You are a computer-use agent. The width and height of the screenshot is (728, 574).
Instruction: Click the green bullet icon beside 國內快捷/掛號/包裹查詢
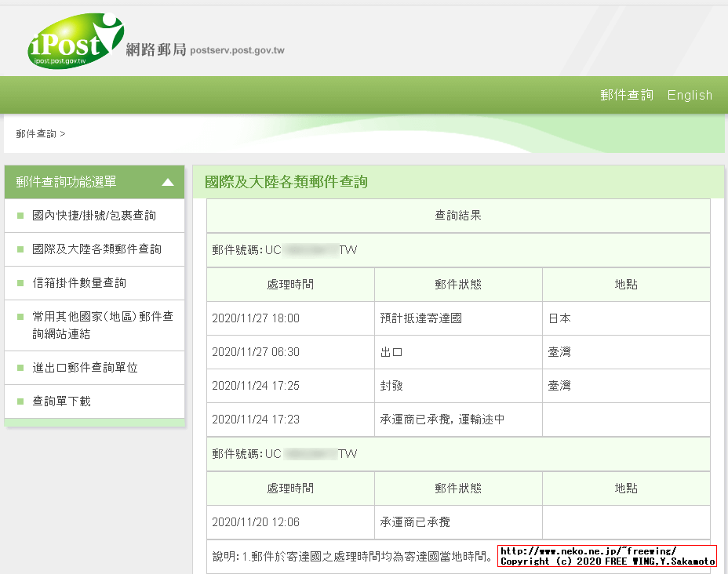coord(19,215)
